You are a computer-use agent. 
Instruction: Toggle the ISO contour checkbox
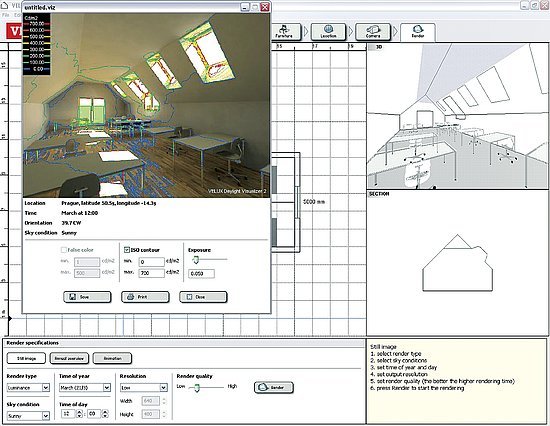click(127, 250)
